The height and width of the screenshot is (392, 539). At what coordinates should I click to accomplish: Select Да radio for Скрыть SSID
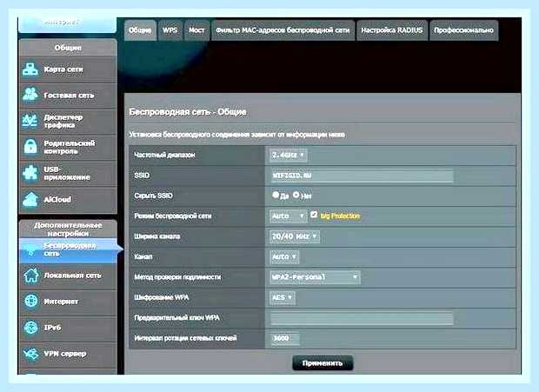point(276,195)
